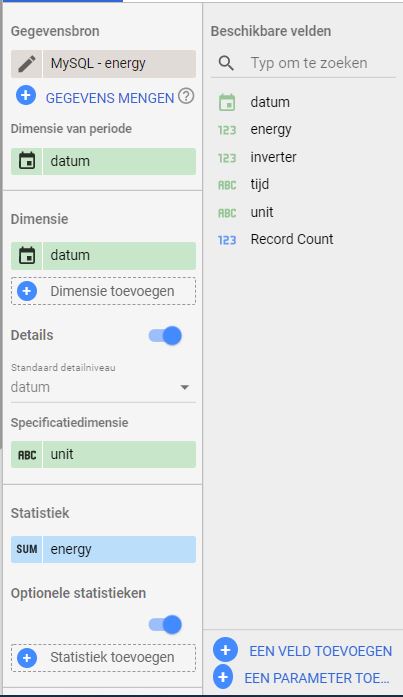The height and width of the screenshot is (697, 403).
Task: Open Standaard detailniveau datum dropdown
Action: coord(103,387)
